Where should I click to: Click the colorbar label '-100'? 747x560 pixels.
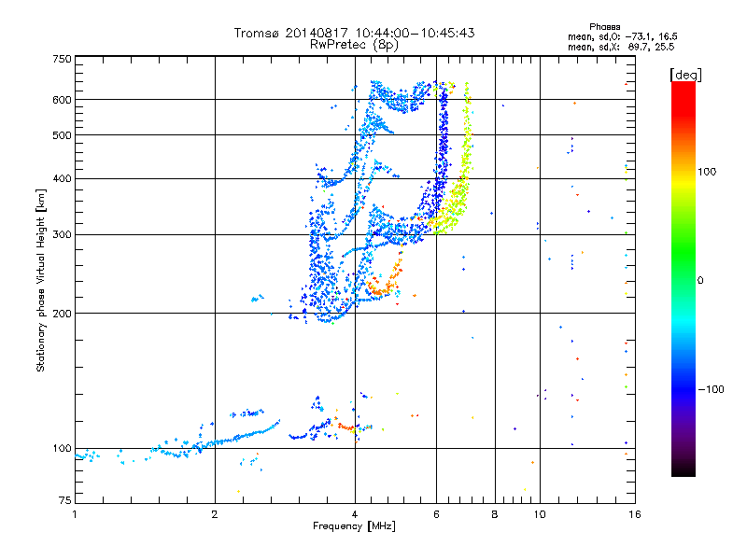click(712, 389)
